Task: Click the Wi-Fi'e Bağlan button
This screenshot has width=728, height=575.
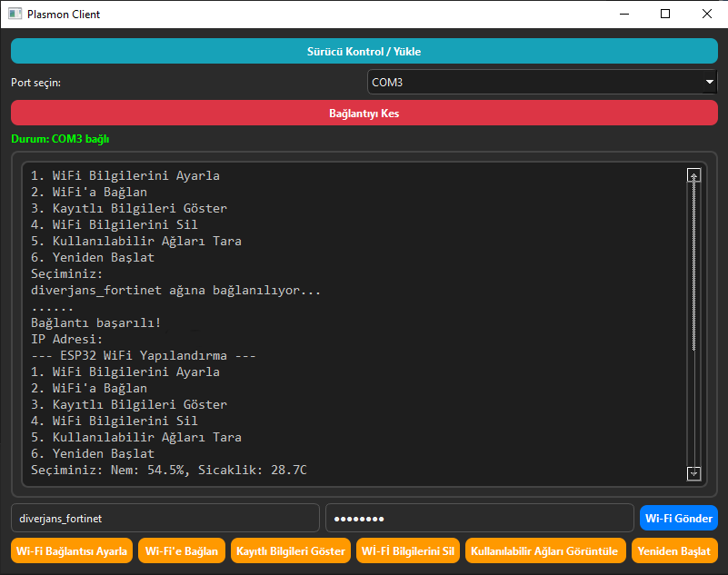Action: point(182,551)
